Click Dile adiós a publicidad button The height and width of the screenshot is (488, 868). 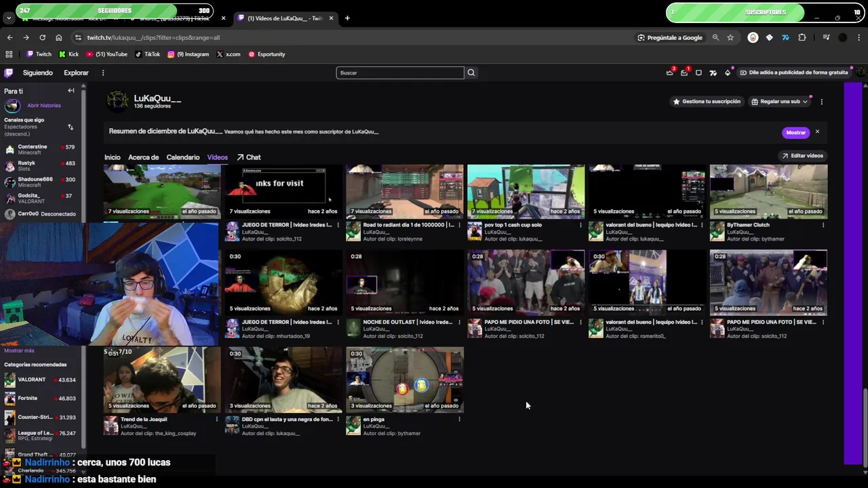tap(793, 73)
